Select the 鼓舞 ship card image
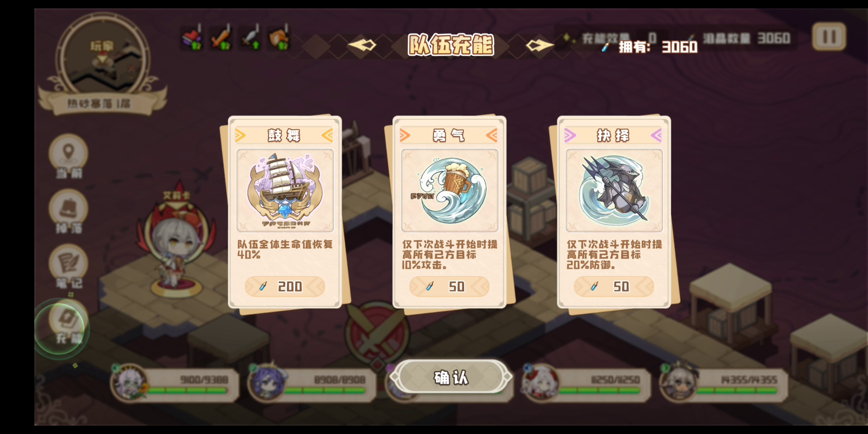The image size is (868, 434). [x=285, y=190]
